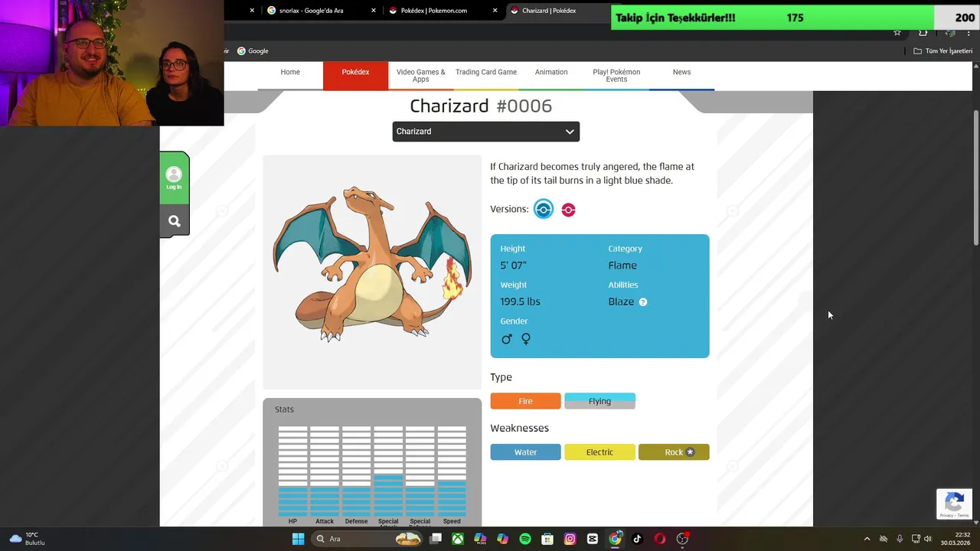Open Microsoft Store from taskbar
The height and width of the screenshot is (551, 980).
click(547, 539)
